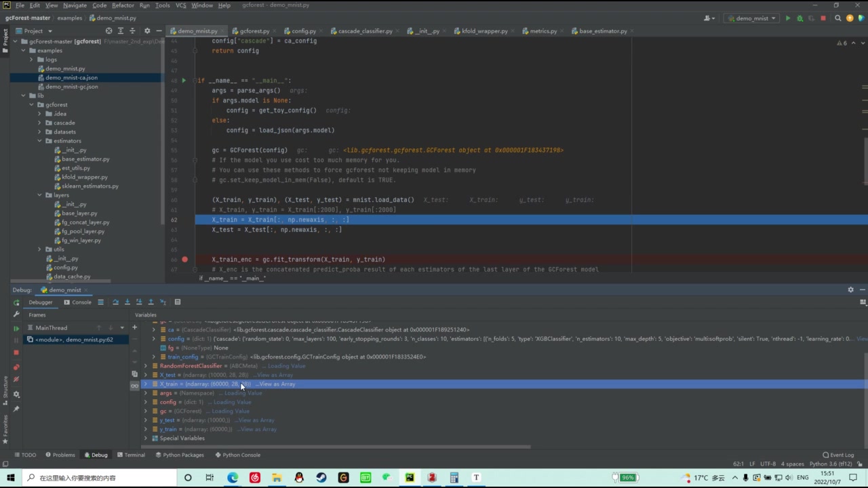Hide the Project panel with minus icon
This screenshot has width=868, height=488.
point(159,30)
